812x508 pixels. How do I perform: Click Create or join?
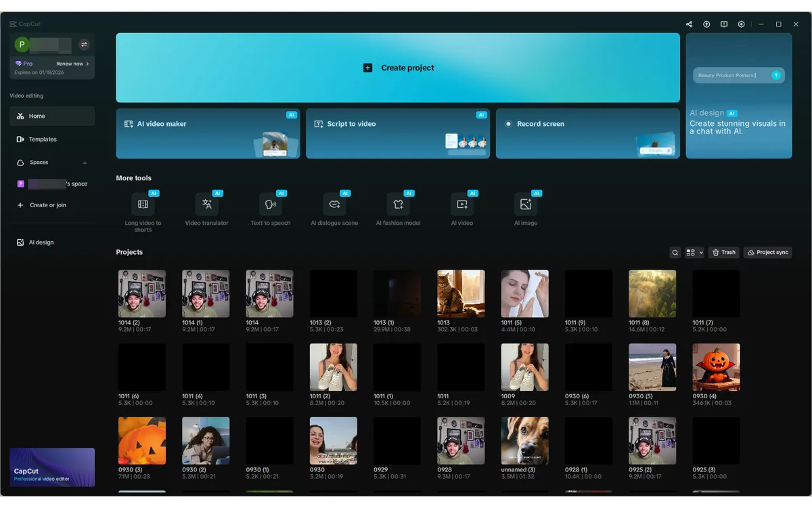[x=52, y=205]
